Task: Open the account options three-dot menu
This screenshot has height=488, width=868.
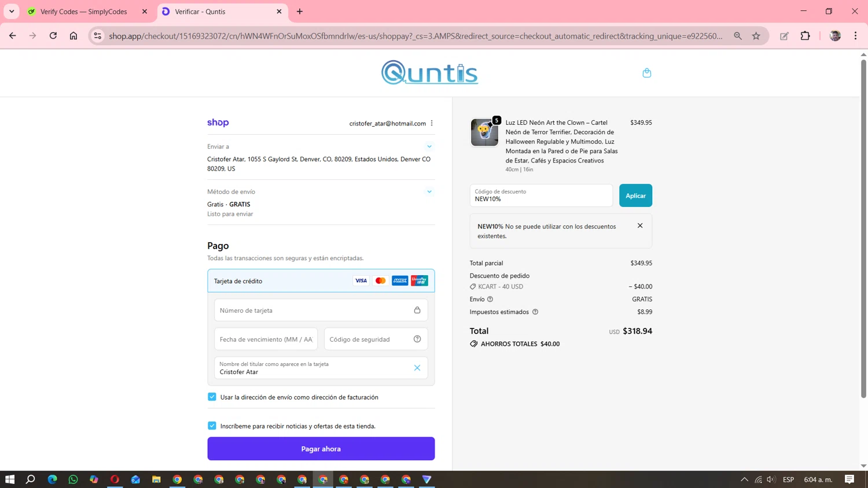Action: click(x=432, y=123)
